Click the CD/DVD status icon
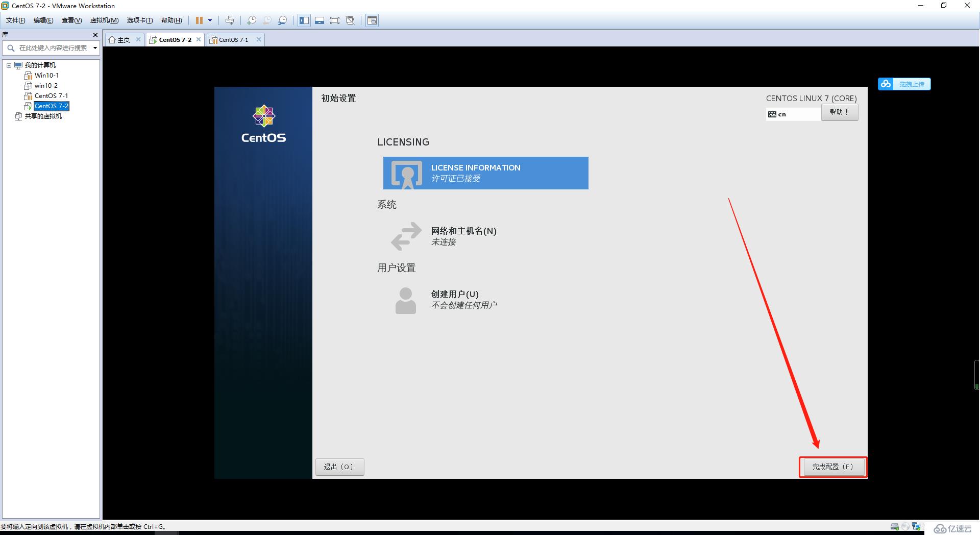 coord(905,526)
